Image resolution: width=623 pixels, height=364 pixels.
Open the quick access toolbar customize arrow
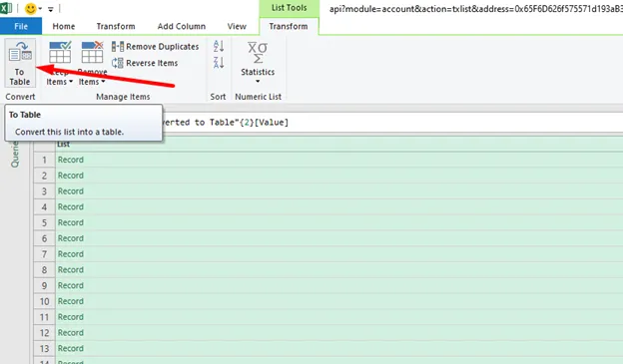pyautogui.click(x=51, y=9)
